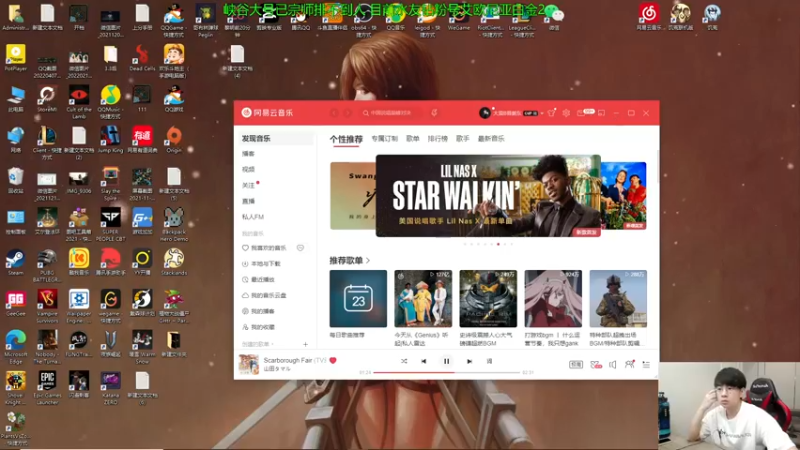Click the sound effects icon in player bar
The width and height of the screenshot is (800, 450).
596,364
